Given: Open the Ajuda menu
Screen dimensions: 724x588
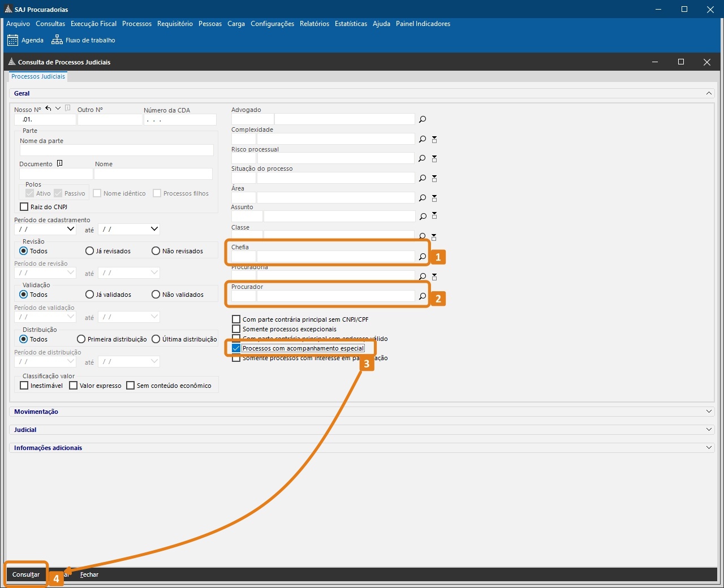Looking at the screenshot, I should [x=381, y=24].
